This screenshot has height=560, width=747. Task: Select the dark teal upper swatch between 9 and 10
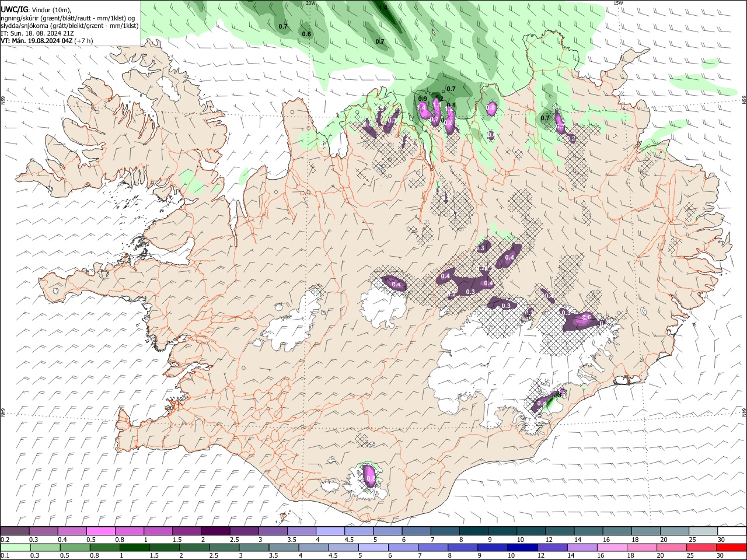coord(502,531)
